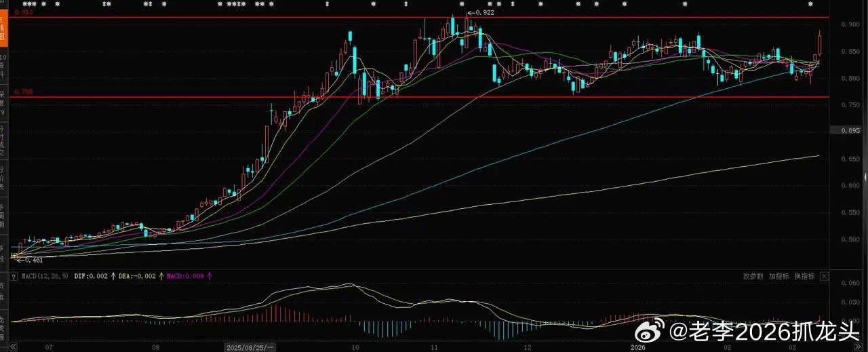The image size is (868, 352).
Task: Expand the right-edge side panel handle
Action: pyautogui.click(x=865, y=176)
